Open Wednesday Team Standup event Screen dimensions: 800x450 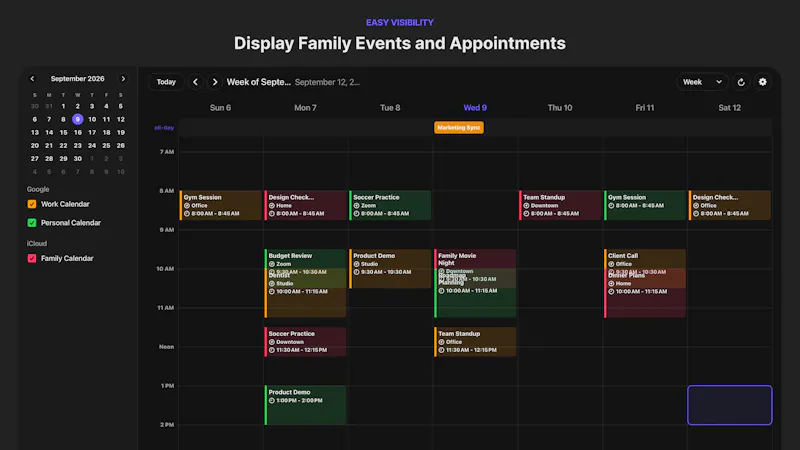coord(475,341)
